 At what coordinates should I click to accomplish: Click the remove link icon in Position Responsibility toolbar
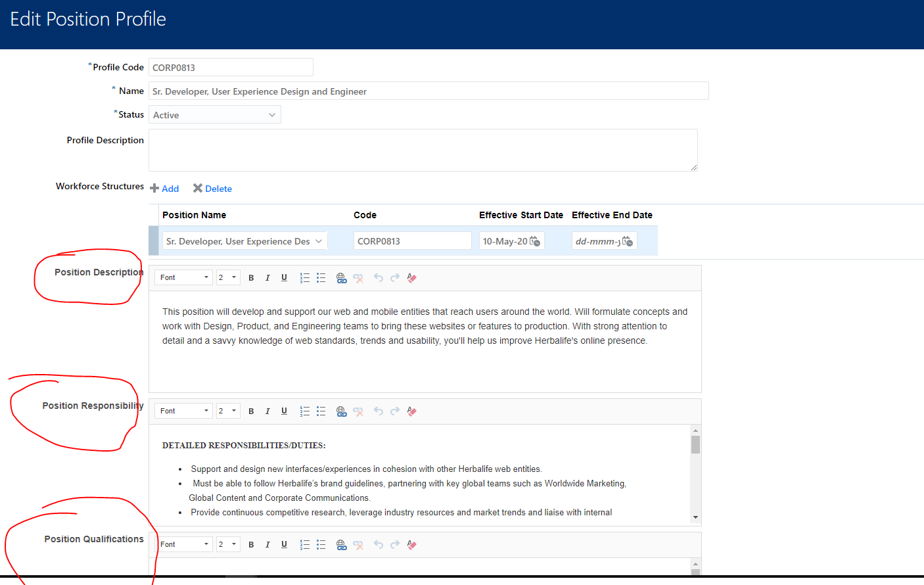[x=358, y=411]
